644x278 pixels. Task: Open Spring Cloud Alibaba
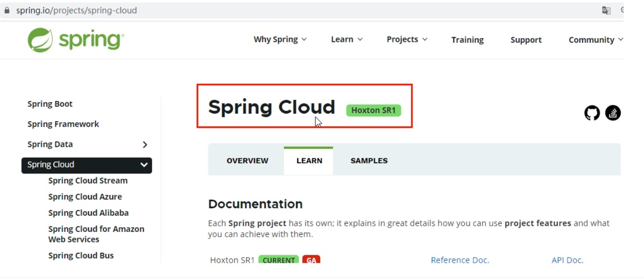(88, 213)
